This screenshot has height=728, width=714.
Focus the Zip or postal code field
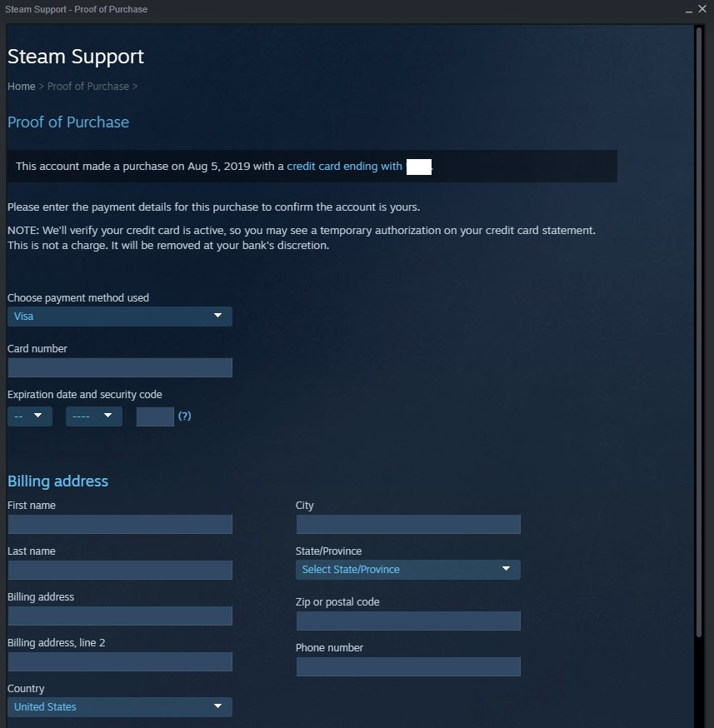pyautogui.click(x=408, y=621)
